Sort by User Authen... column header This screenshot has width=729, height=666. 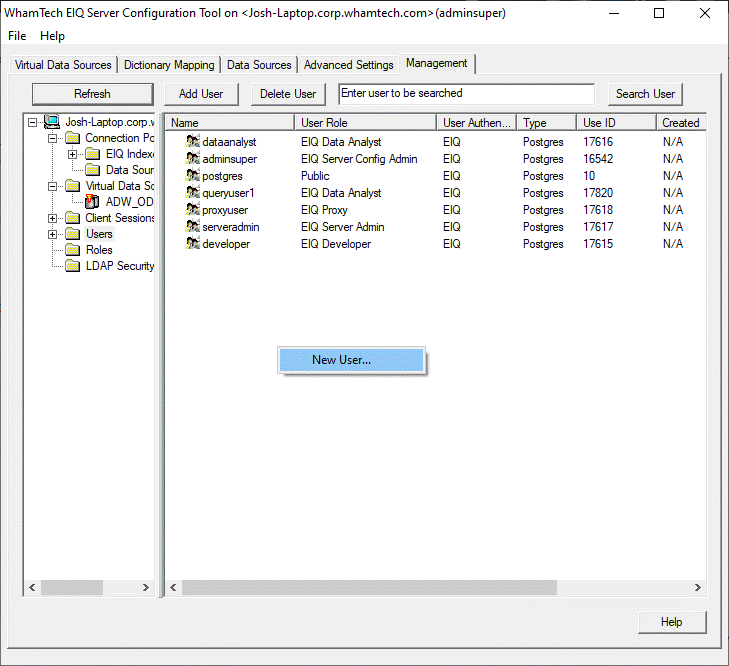pyautogui.click(x=477, y=123)
